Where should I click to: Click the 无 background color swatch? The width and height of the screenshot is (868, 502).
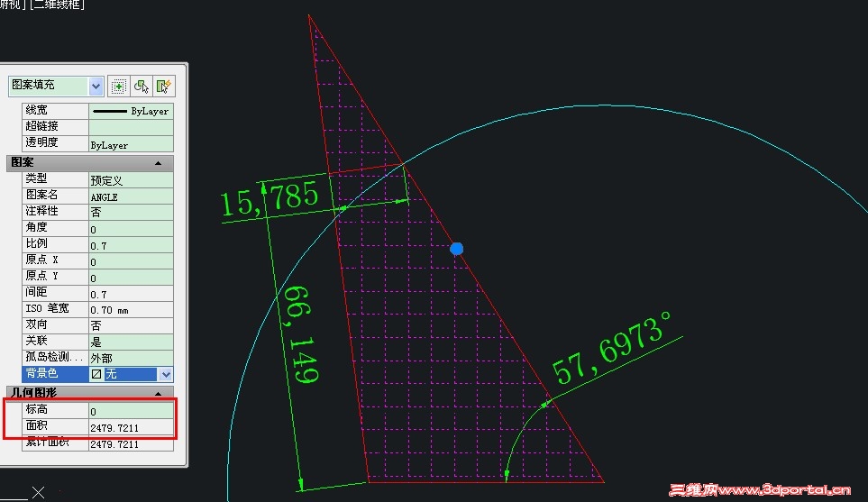[96, 374]
